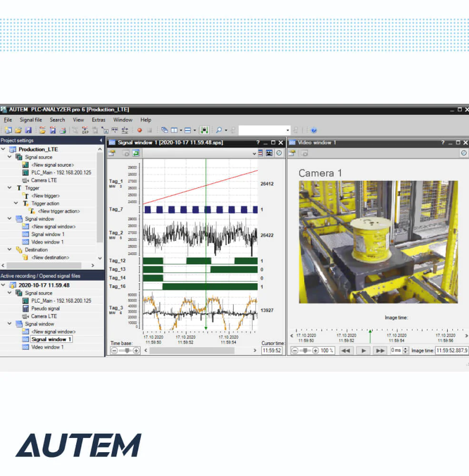This screenshot has width=469, height=476.
Task: Toggle the signal display mode icon in Signal window
Action: pyautogui.click(x=269, y=153)
